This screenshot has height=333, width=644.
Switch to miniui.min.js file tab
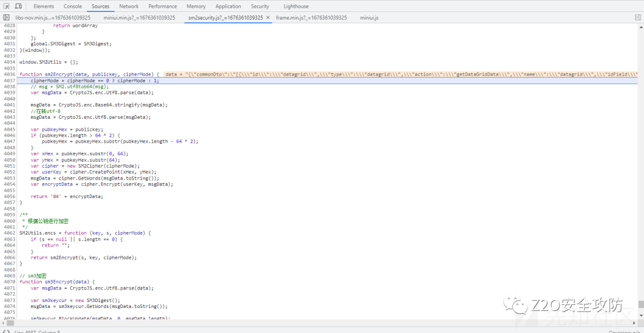coord(140,18)
